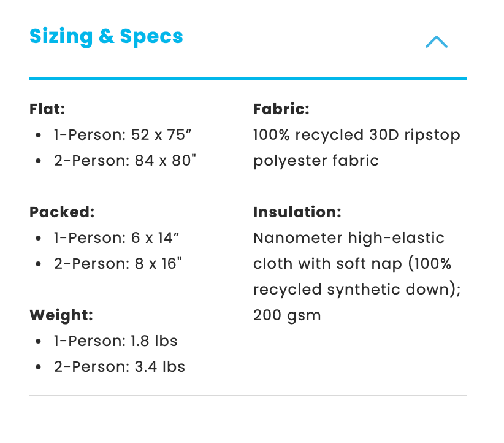
Task: Click the polyester fabric text line
Action: click(x=316, y=161)
